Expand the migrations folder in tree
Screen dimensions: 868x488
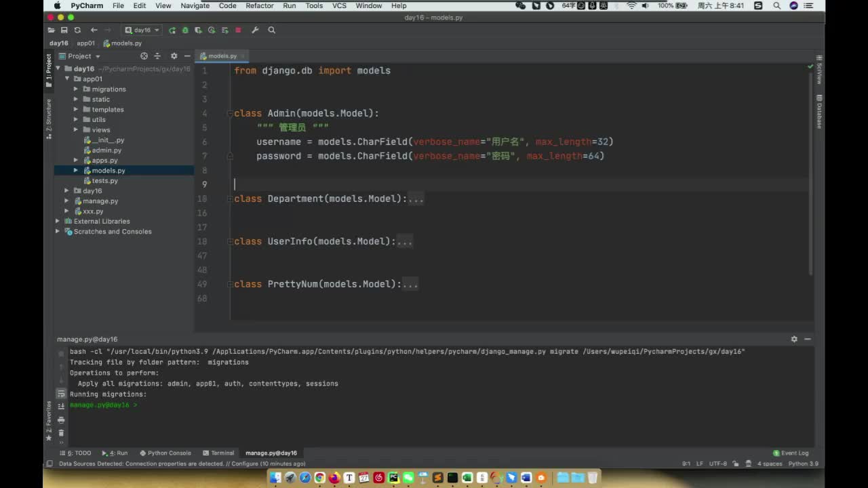[77, 89]
